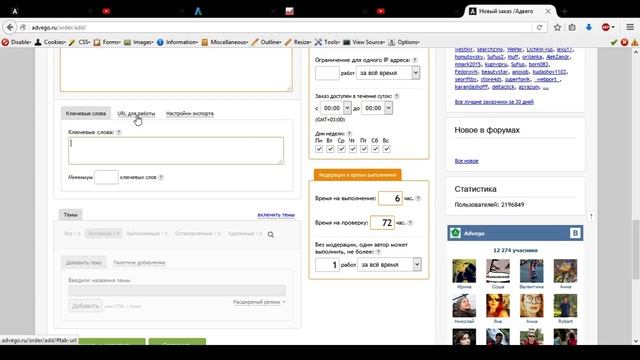Toggle the Чт weekday checkbox

point(353,149)
